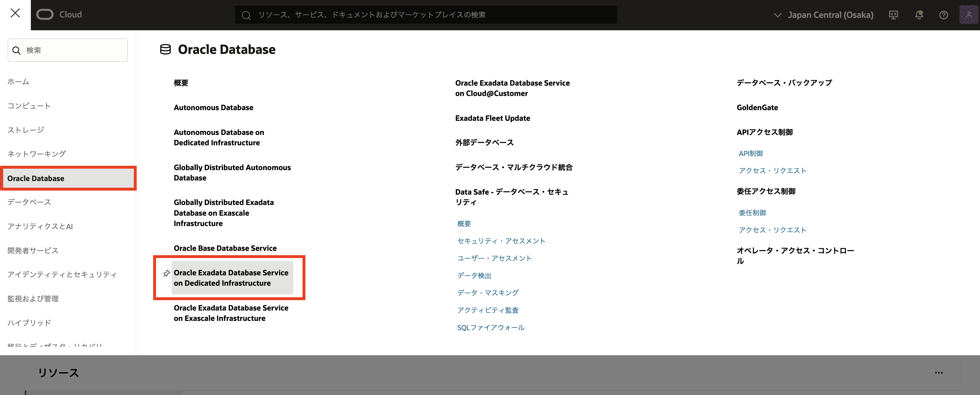This screenshot has height=395, width=980.
Task: Open the notifications bell icon
Action: point(919,15)
